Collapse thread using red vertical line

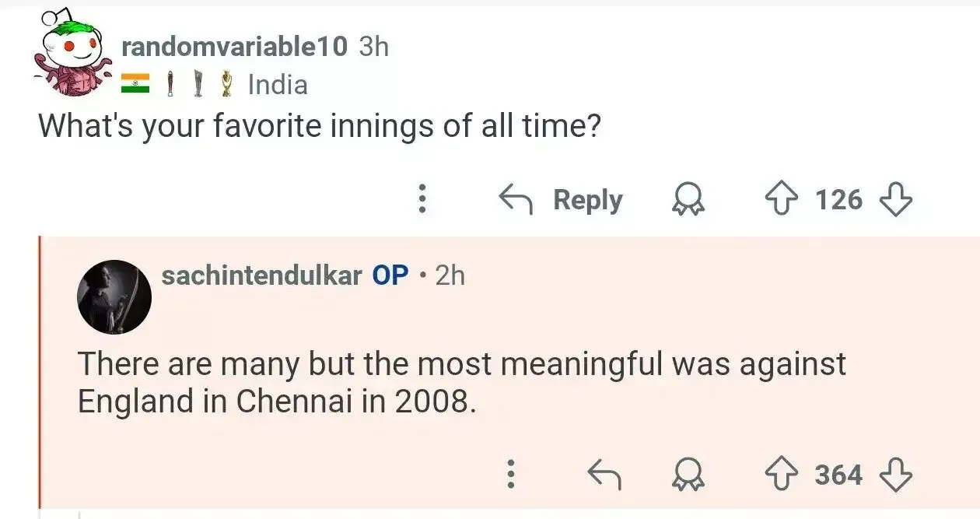(x=40, y=373)
